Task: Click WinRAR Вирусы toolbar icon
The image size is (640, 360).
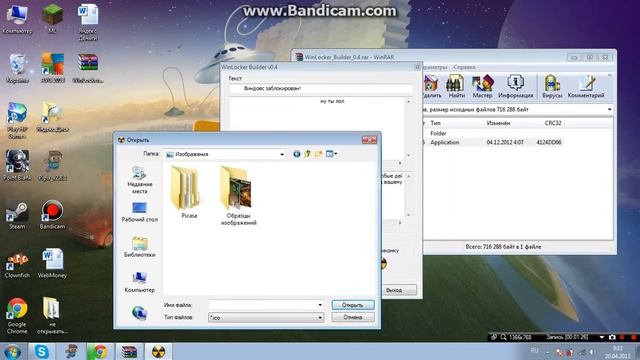Action: point(552,87)
